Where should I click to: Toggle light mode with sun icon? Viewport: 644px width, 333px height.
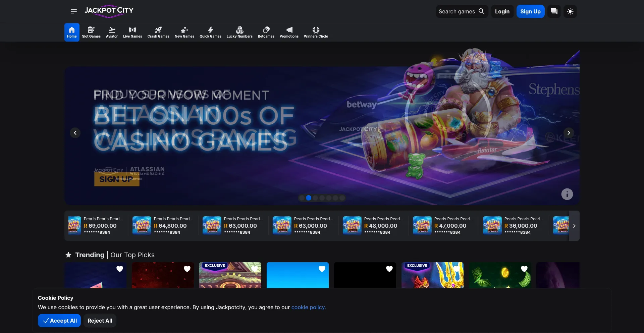(570, 11)
